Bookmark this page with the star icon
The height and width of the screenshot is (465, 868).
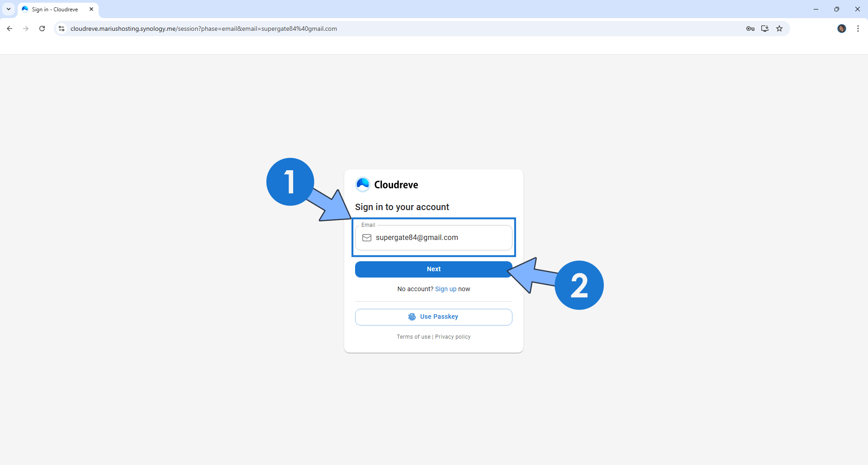[x=779, y=29]
